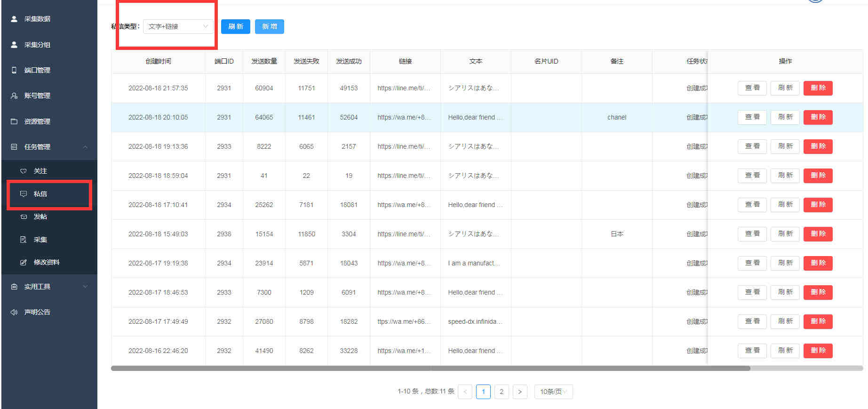Image resolution: width=868 pixels, height=409 pixels.
Task: Click the next page arrow
Action: point(520,392)
